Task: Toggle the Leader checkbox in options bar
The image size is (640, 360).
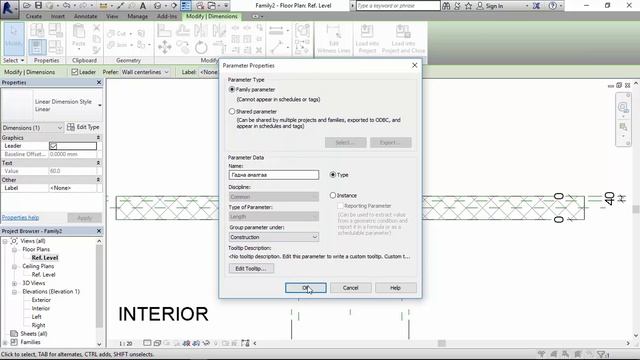Action: 75,72
